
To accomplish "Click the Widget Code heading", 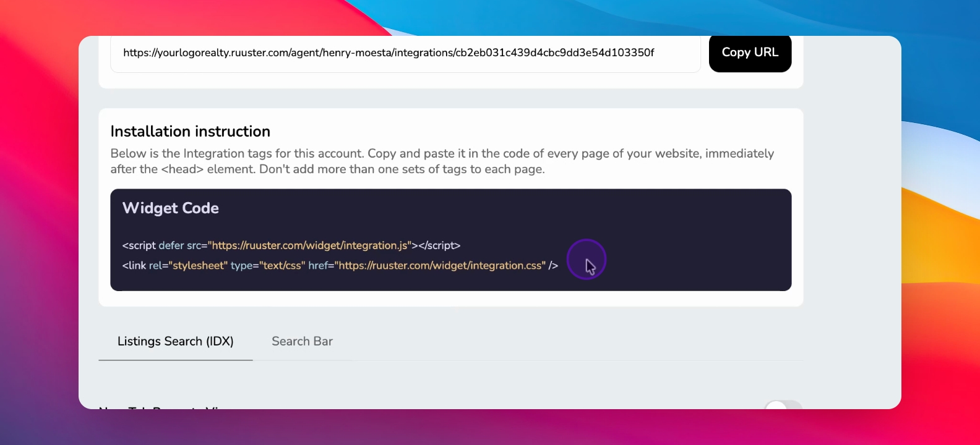I will [x=171, y=208].
